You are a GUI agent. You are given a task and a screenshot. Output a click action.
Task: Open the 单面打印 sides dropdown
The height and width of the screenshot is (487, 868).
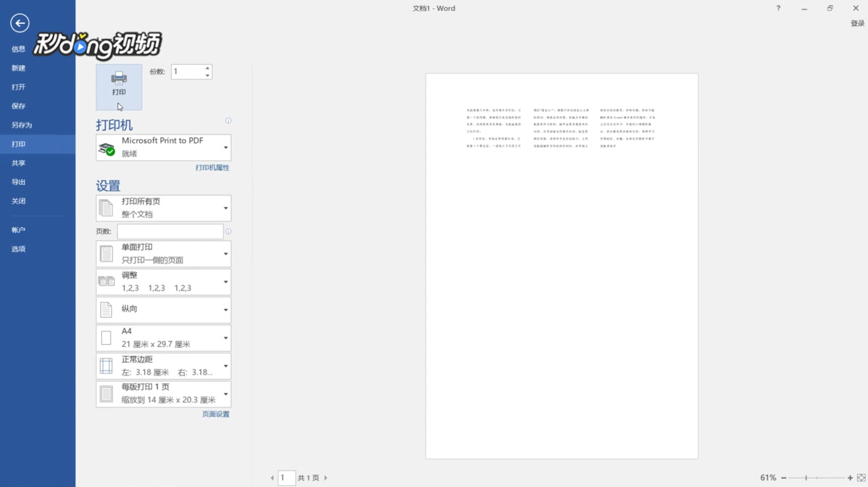163,254
